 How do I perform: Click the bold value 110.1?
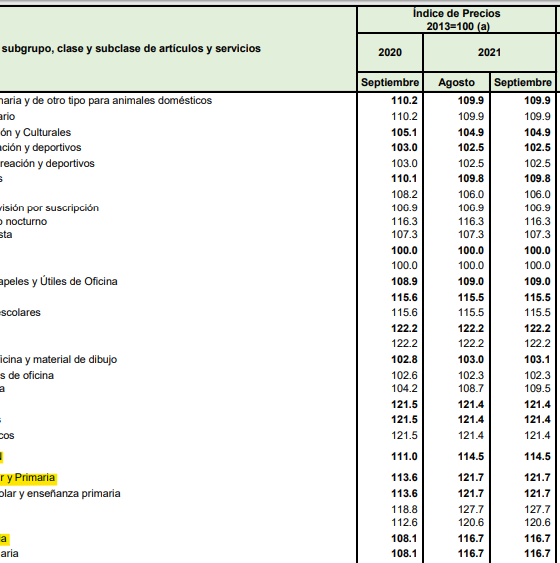(404, 178)
